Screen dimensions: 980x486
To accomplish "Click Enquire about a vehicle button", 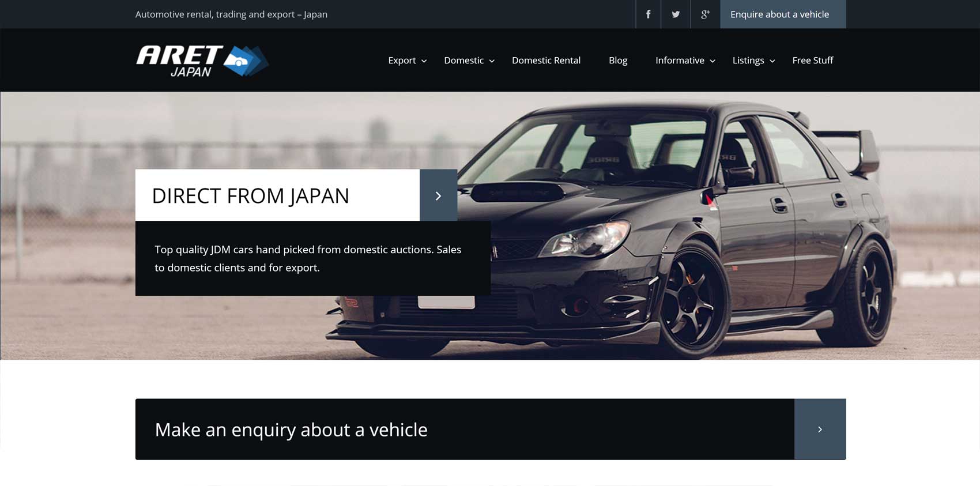I will [x=783, y=14].
